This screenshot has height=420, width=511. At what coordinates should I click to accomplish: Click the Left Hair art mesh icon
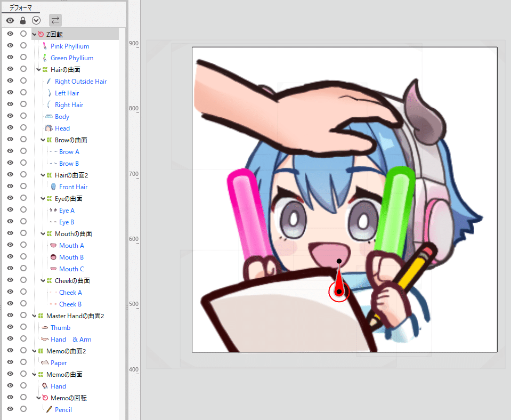(x=49, y=93)
